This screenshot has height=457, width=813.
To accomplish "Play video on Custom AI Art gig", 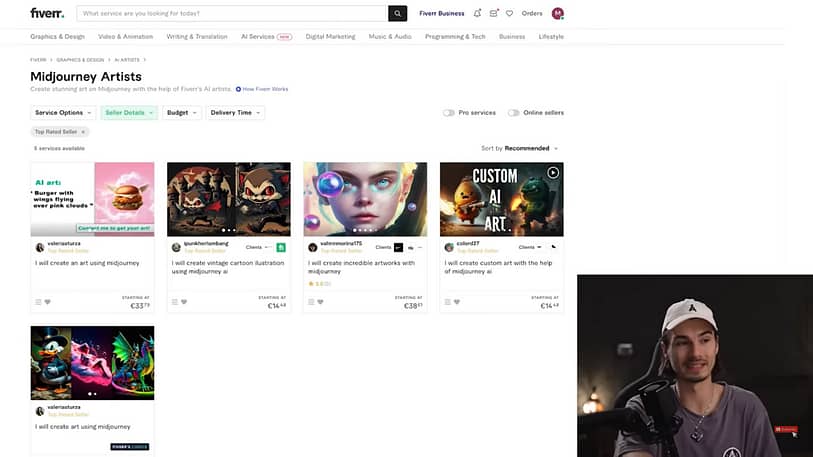I will click(553, 173).
